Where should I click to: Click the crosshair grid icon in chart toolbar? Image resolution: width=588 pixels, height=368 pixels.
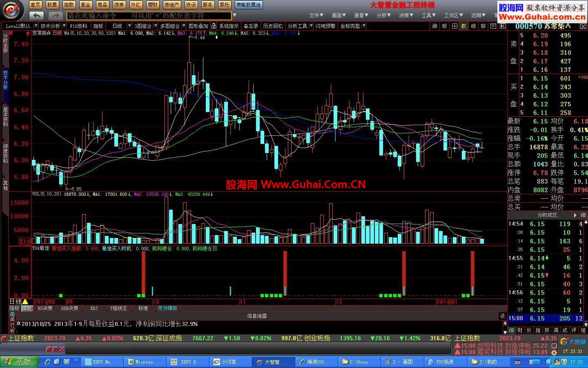pyautogui.click(x=454, y=26)
